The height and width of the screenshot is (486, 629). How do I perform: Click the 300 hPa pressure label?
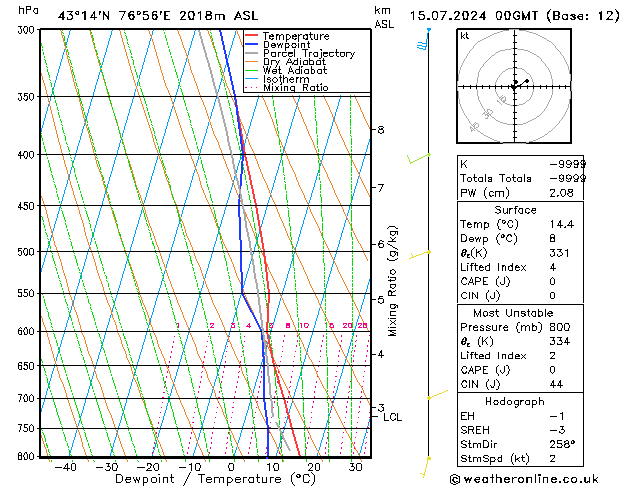point(28,30)
